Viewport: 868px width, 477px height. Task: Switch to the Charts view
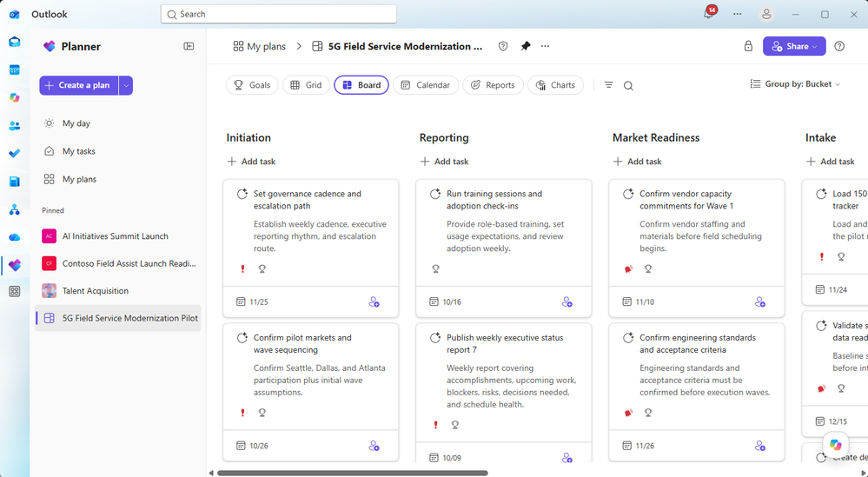(x=555, y=85)
